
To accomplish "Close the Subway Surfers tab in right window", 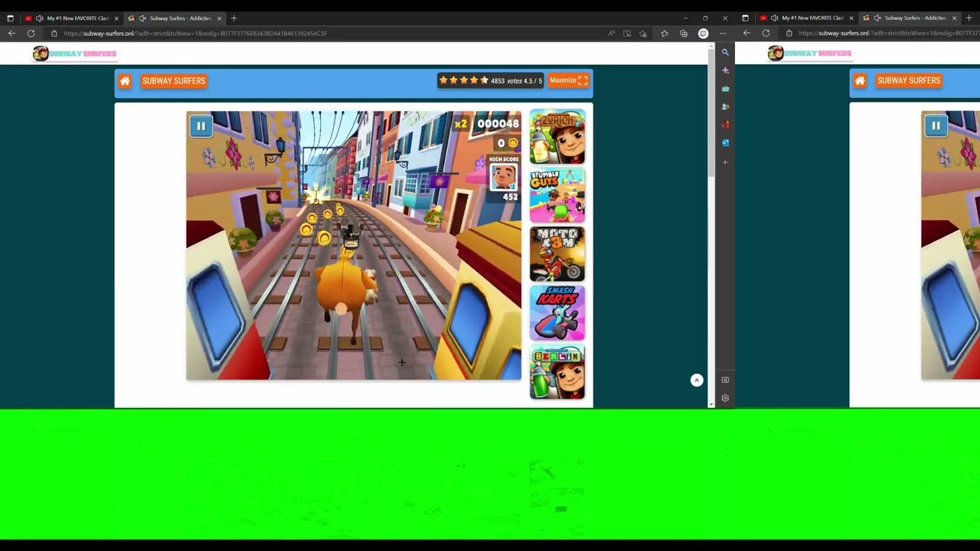I will click(954, 18).
